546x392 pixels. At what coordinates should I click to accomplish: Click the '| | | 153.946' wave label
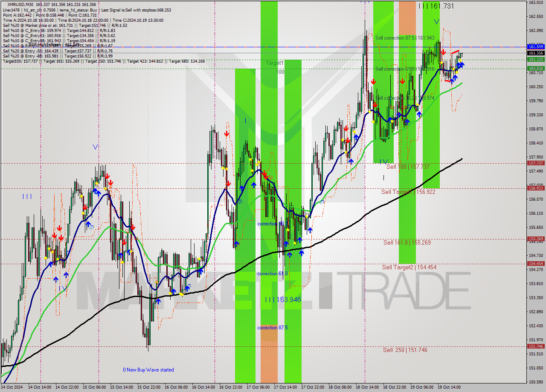(283, 300)
